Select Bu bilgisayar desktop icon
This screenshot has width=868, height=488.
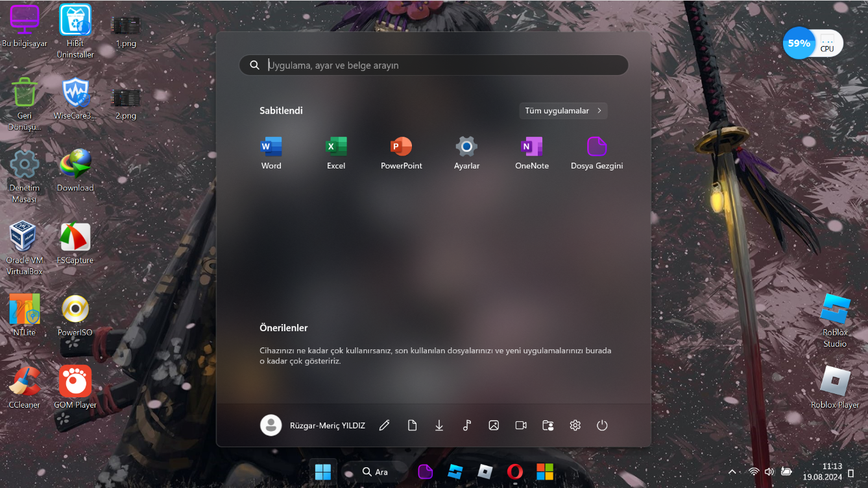pos(25,27)
